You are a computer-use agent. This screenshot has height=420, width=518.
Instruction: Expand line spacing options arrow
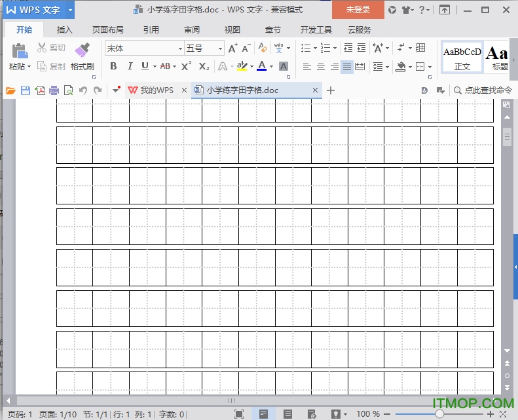pyautogui.click(x=387, y=67)
